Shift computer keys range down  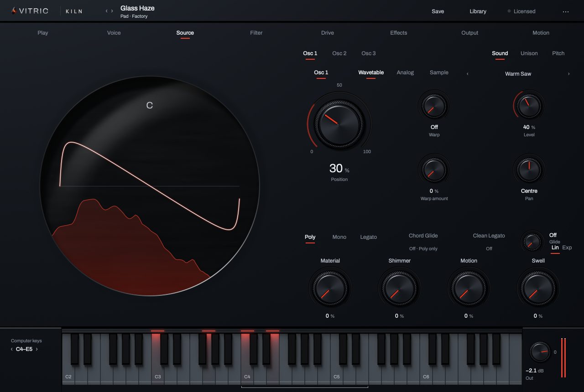click(12, 349)
